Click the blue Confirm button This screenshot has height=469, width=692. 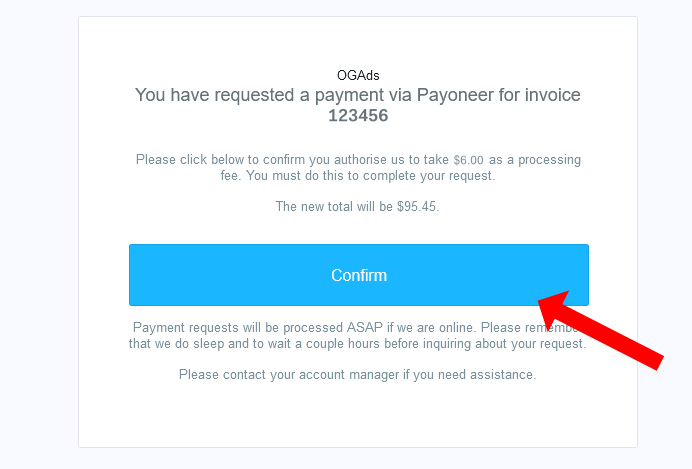pyautogui.click(x=359, y=275)
